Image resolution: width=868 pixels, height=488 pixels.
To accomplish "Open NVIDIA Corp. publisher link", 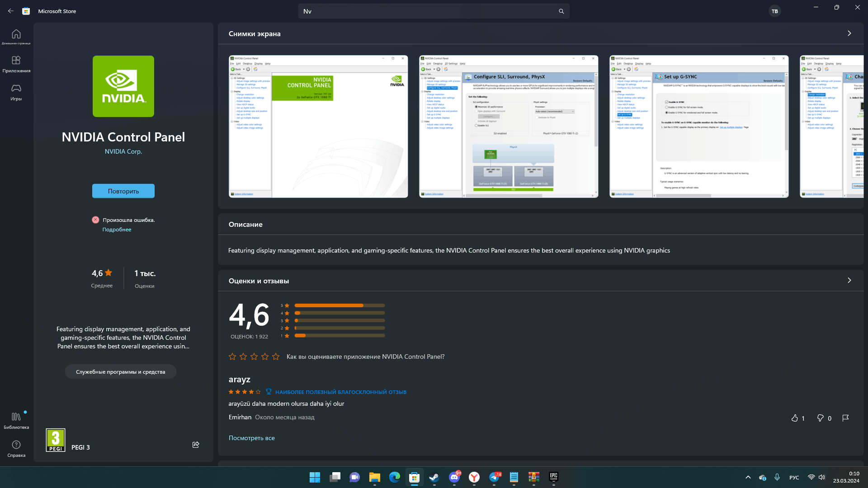I will [123, 151].
